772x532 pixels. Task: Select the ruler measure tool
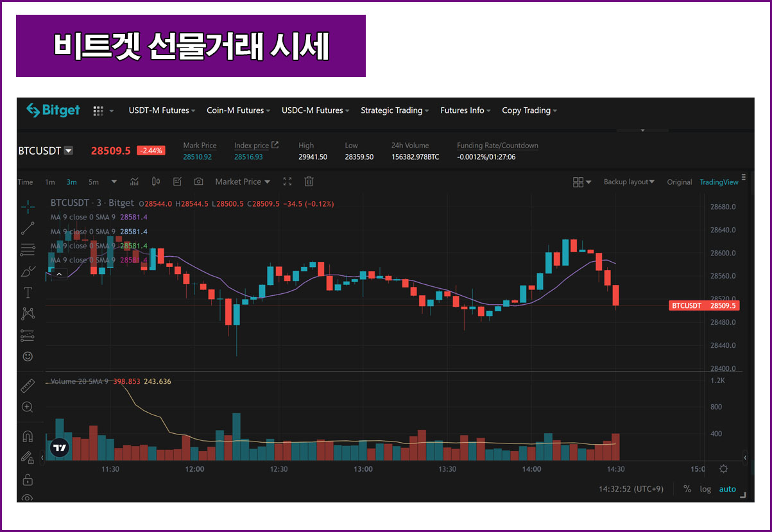point(28,386)
